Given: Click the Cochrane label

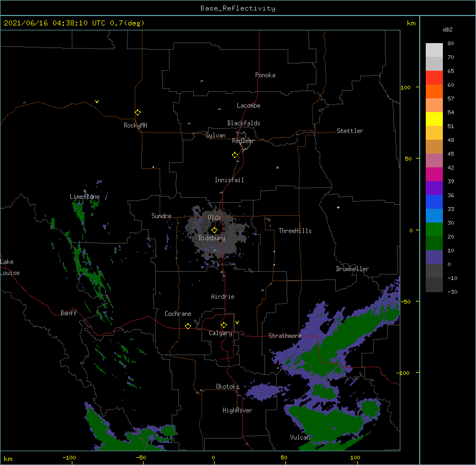Looking at the screenshot, I should [x=178, y=314].
